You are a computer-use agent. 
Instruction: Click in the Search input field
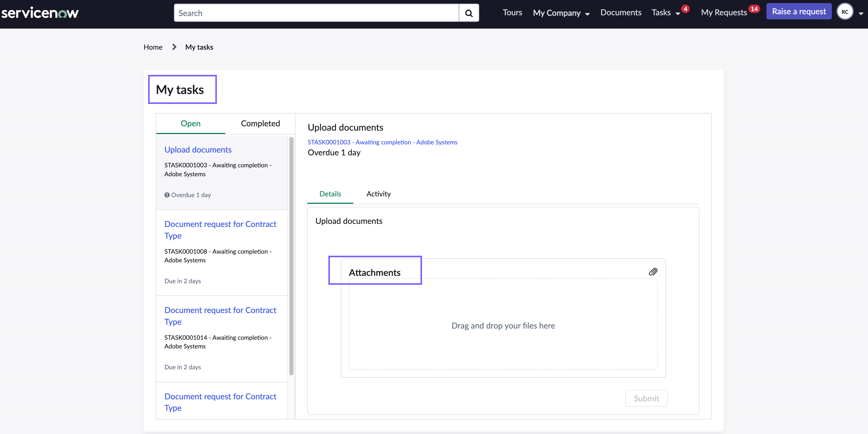coord(316,13)
